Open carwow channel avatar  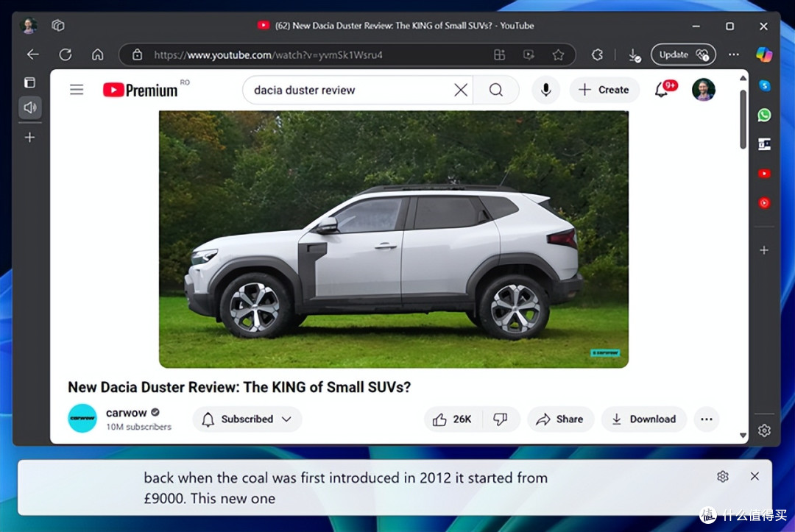pyautogui.click(x=82, y=419)
